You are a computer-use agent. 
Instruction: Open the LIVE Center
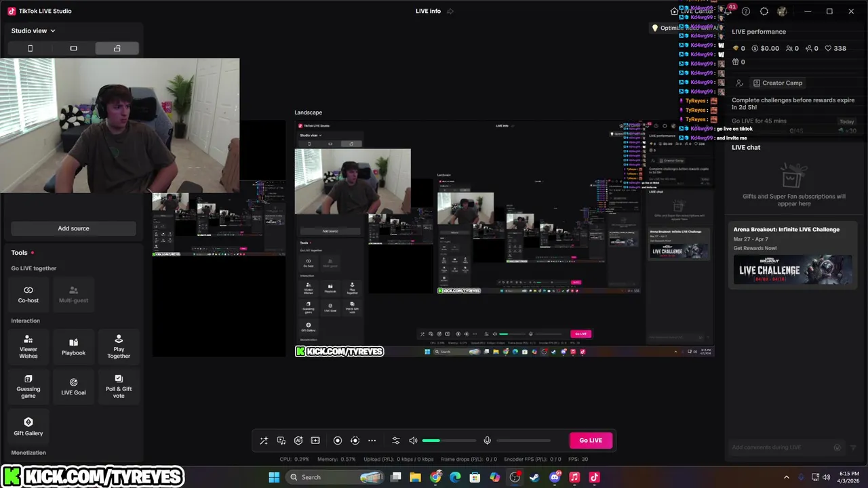click(692, 11)
